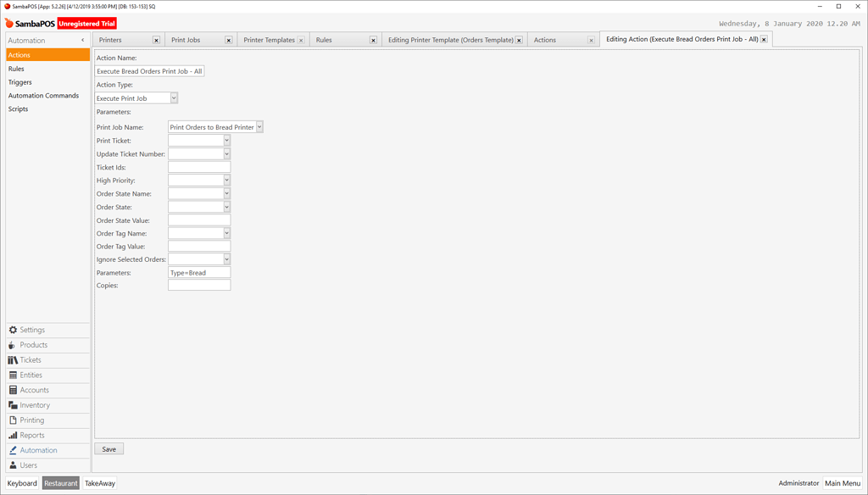Open the Print Job Name dropdown
This screenshot has height=495, width=868.
tap(261, 127)
